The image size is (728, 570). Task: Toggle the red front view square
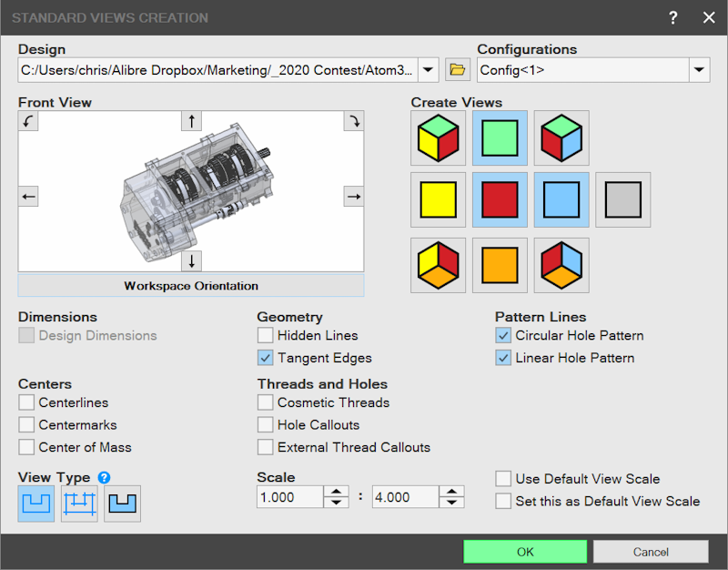(x=500, y=199)
